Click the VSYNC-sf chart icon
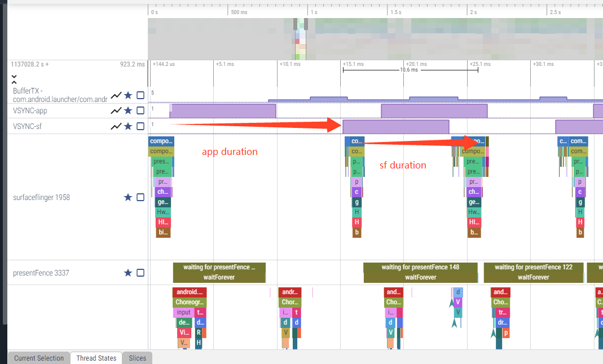The height and width of the screenshot is (364, 603). pyautogui.click(x=116, y=127)
